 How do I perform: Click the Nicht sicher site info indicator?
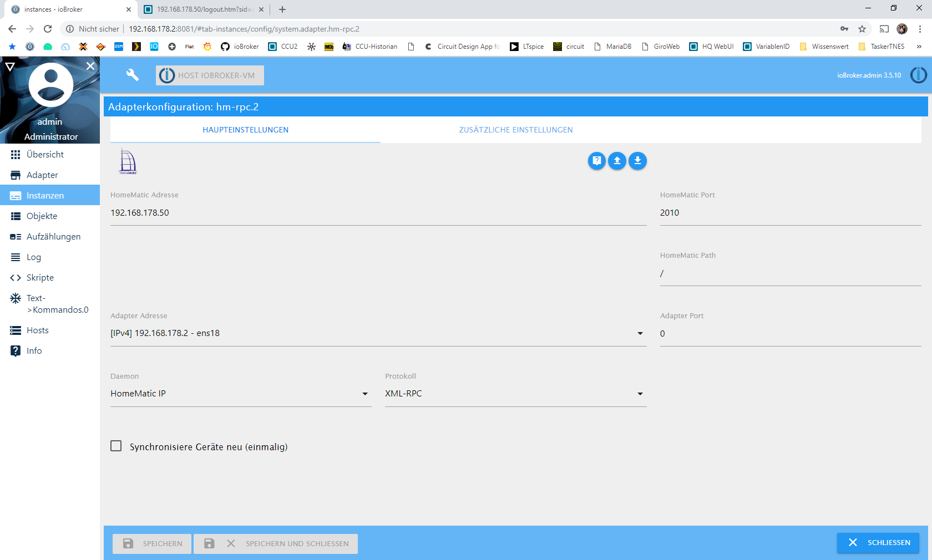93,29
